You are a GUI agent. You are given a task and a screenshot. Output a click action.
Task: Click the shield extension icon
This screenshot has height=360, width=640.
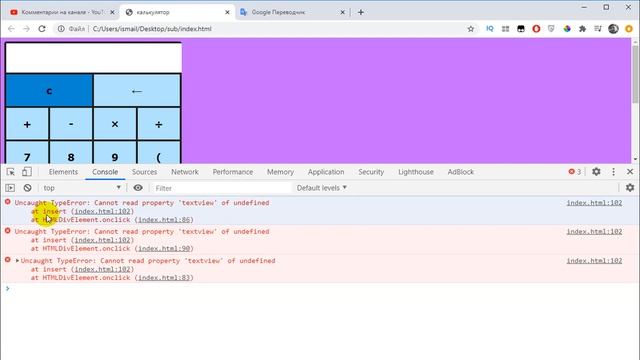point(551,29)
